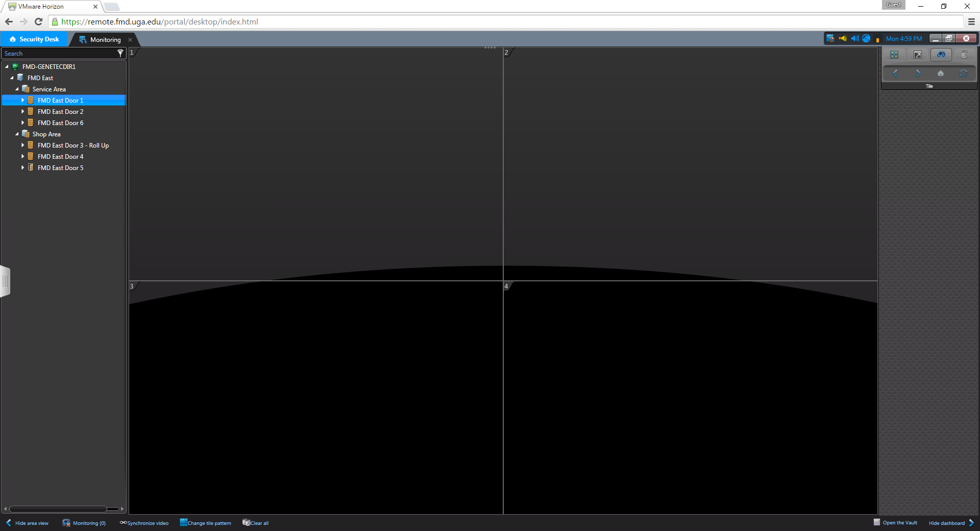Collapse the Shop Area node
Screen dimensions: 980x531
click(17, 134)
